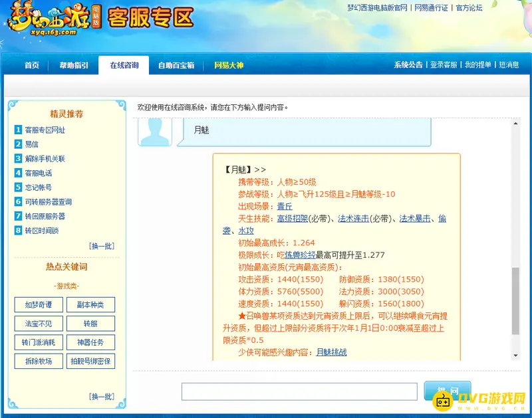Open the 首页 tab
532x418 pixels.
(32, 65)
